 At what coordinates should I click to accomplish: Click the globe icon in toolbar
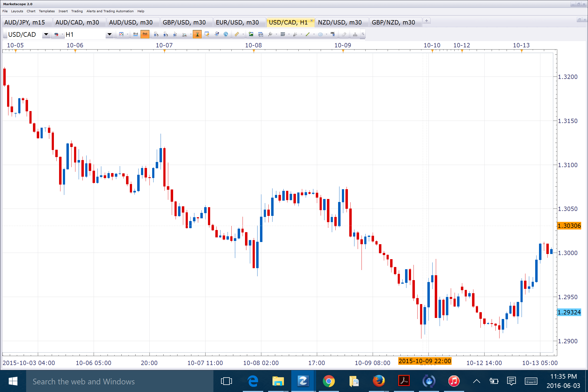coord(226,34)
